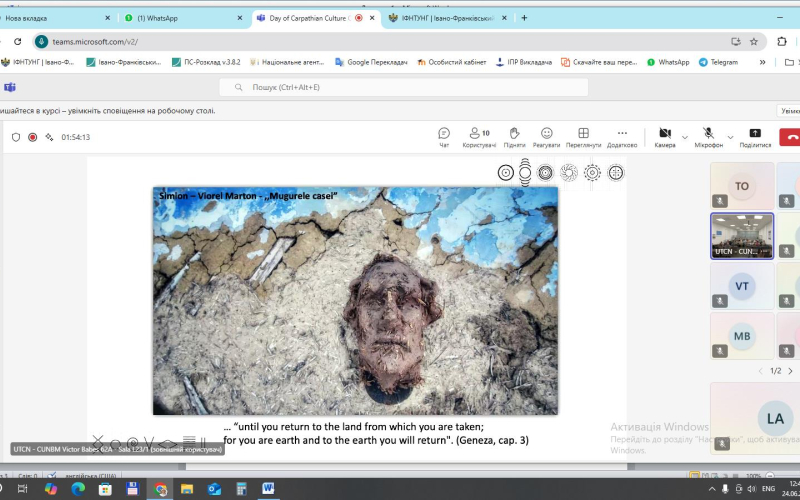Click the sparkle AI indicator beside timer
The width and height of the screenshot is (800, 500).
tap(49, 137)
